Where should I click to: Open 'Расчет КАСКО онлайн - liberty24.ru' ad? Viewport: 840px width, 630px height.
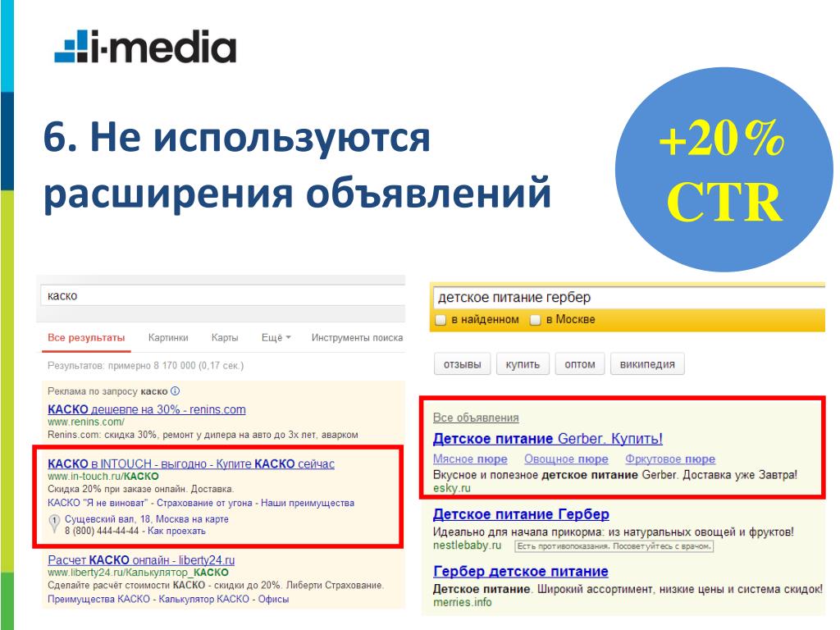tap(141, 560)
